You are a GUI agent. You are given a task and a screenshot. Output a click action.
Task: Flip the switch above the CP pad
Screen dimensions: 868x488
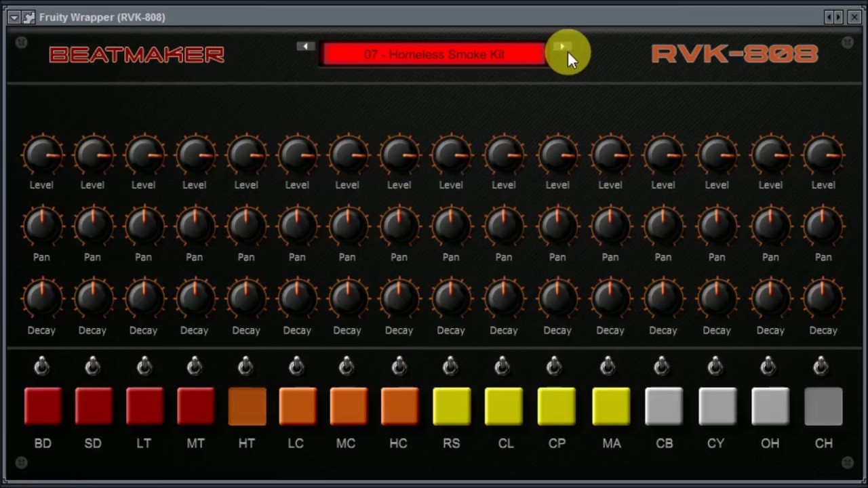pyautogui.click(x=554, y=366)
